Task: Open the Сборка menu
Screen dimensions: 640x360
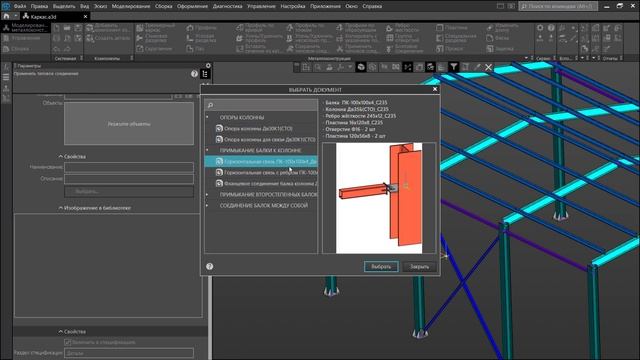Action: pos(164,6)
